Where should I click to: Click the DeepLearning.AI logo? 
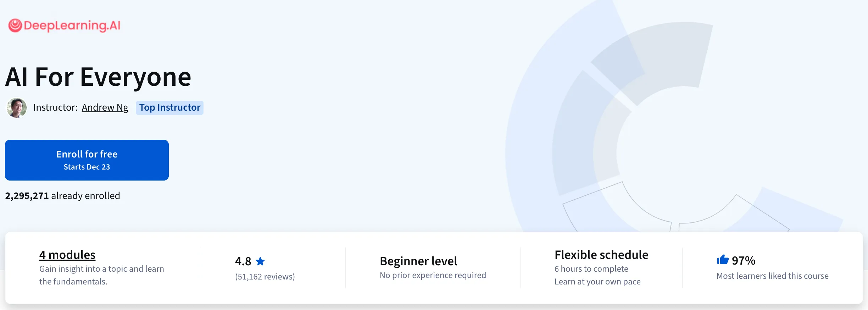click(65, 26)
